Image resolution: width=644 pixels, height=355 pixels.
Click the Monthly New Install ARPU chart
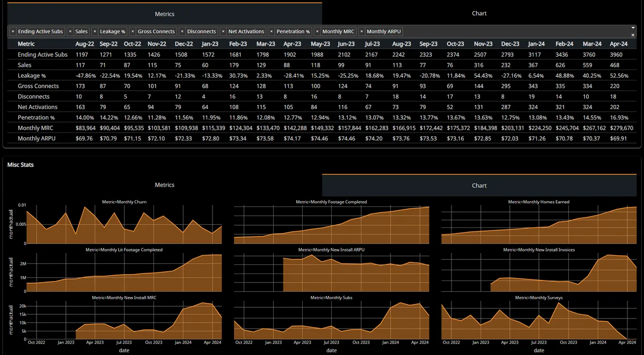click(332, 272)
